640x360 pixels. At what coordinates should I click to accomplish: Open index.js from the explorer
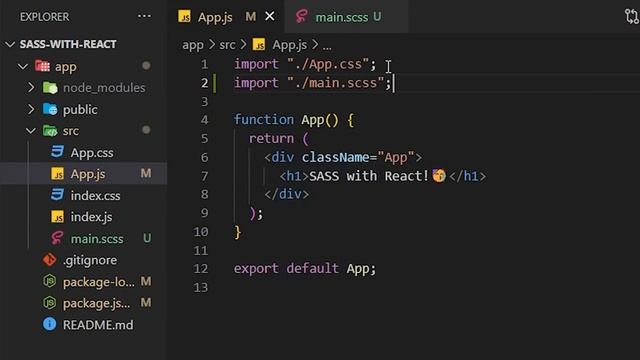tap(91, 217)
